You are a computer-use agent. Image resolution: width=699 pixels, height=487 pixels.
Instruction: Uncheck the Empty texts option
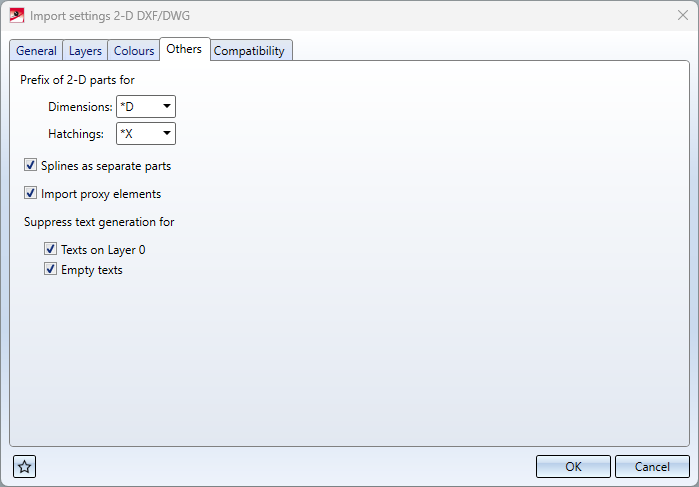point(50,269)
